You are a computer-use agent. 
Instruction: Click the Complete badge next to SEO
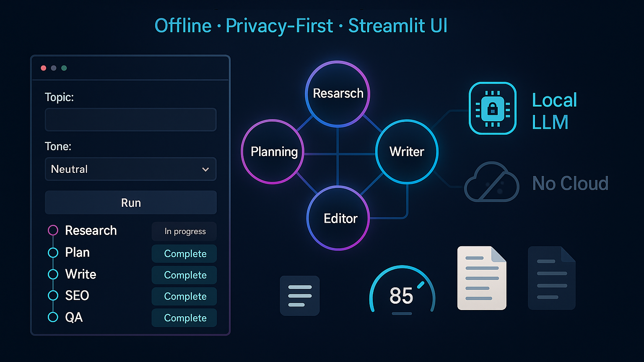[184, 296]
